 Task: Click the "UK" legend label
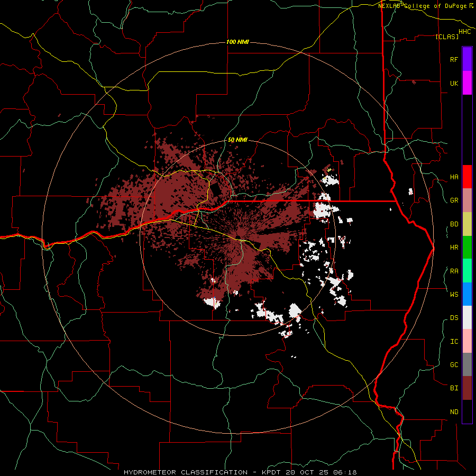[x=454, y=83]
